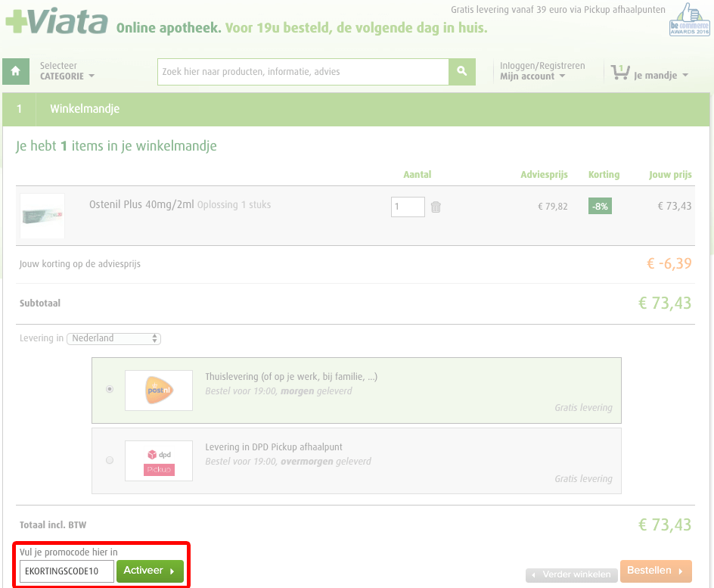
Task: Click the magnifier search button
Action: tap(461, 71)
